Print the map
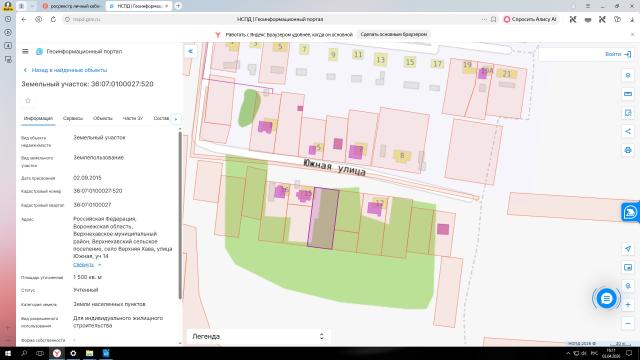 (628, 150)
